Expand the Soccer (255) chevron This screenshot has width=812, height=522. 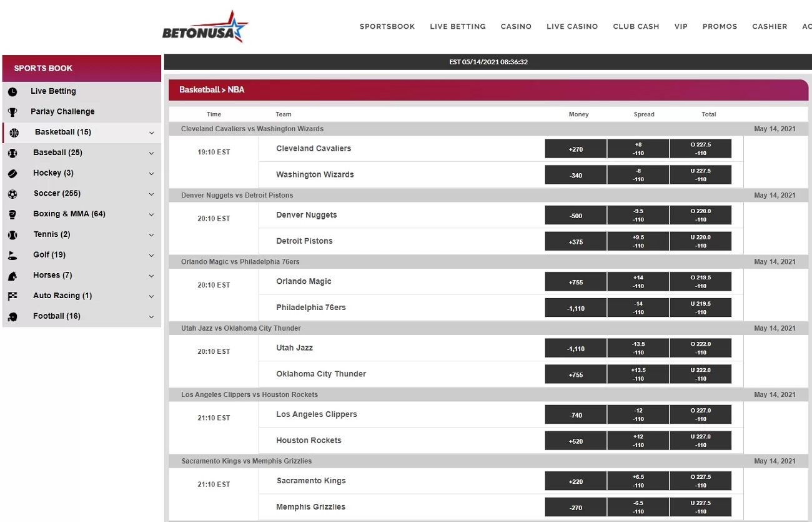[x=152, y=194]
